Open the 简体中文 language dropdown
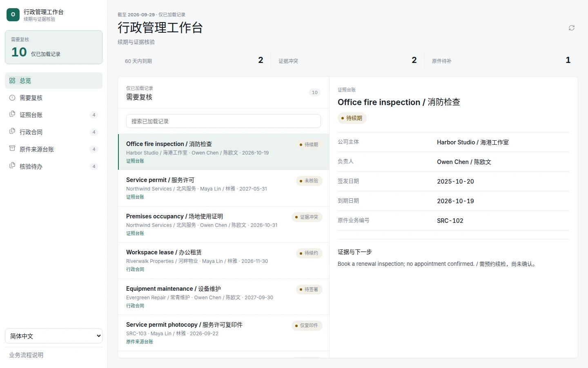The height and width of the screenshot is (368, 588). 53,336
